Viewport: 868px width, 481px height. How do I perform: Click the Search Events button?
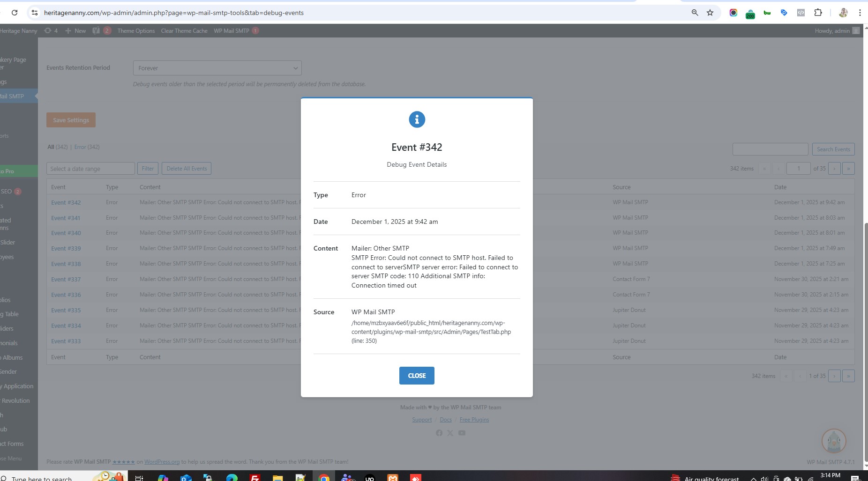point(833,149)
